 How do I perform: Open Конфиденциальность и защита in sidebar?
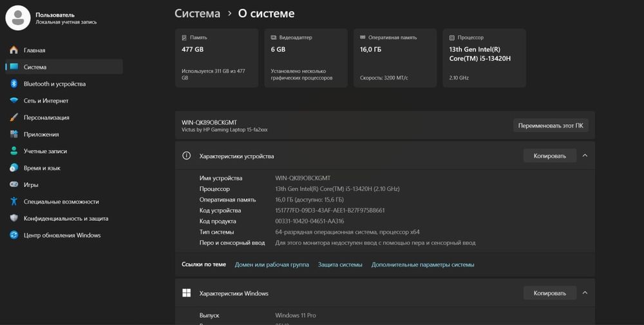pos(64,218)
